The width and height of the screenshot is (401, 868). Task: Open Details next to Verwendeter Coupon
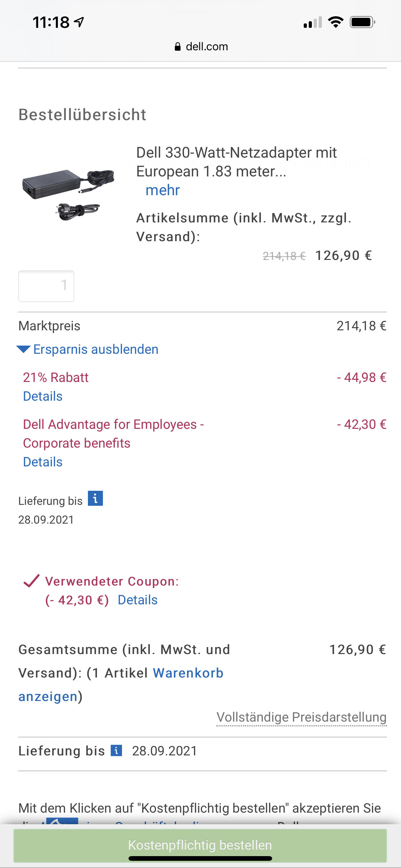(x=138, y=600)
